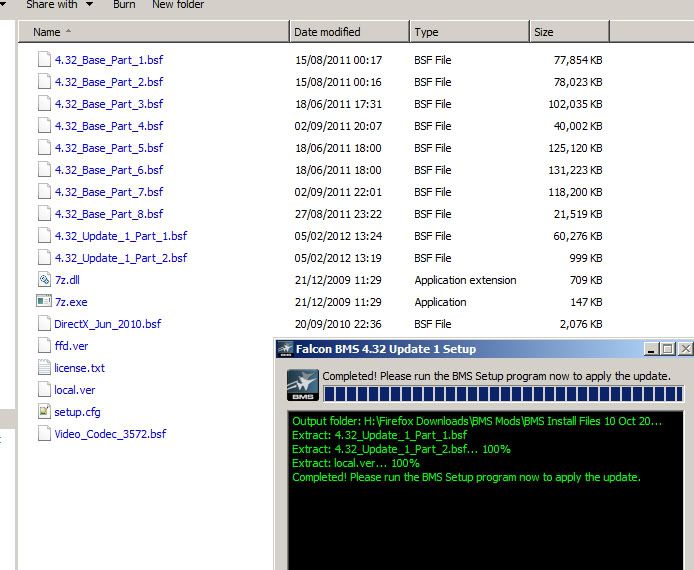Click the 4.32_Base_Part_4.bsf file icon
Screen dimensions: 694x570
tap(44, 126)
